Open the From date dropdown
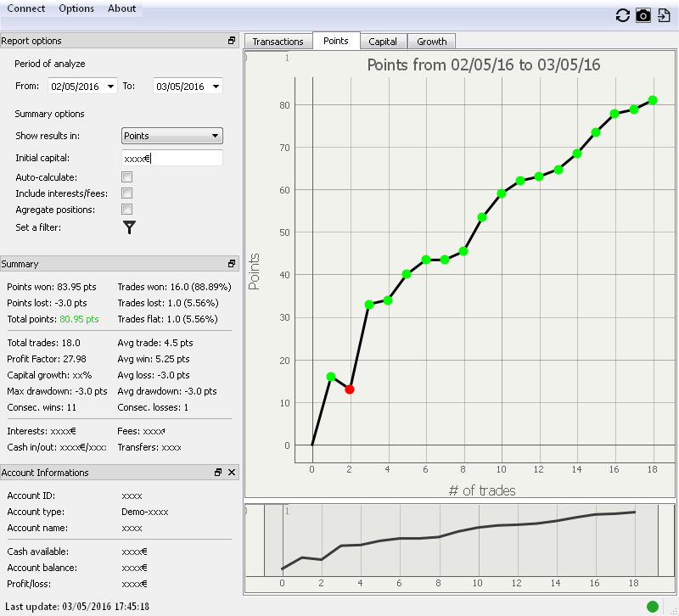Viewport: 679px width, 616px height. tap(111, 87)
